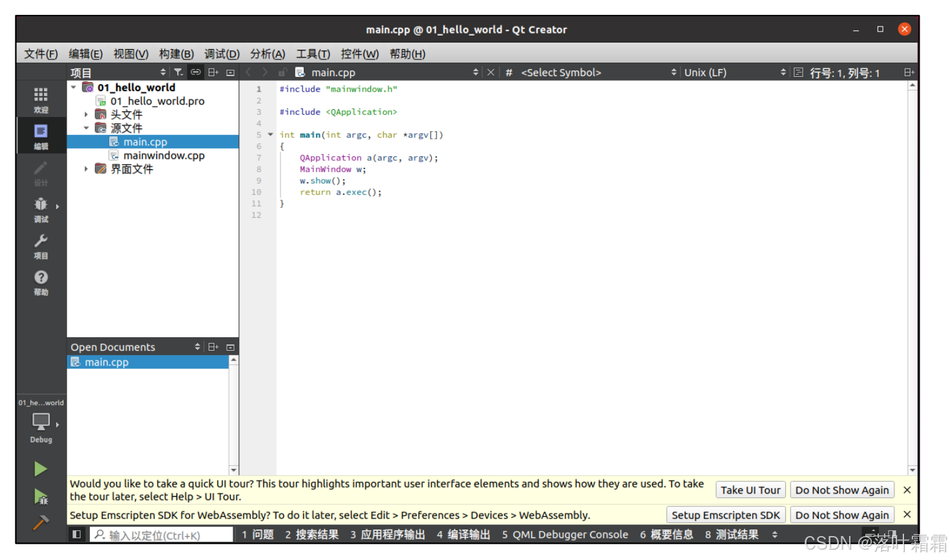Click the line/column 行号: 1, 列号: 1 field

[845, 73]
